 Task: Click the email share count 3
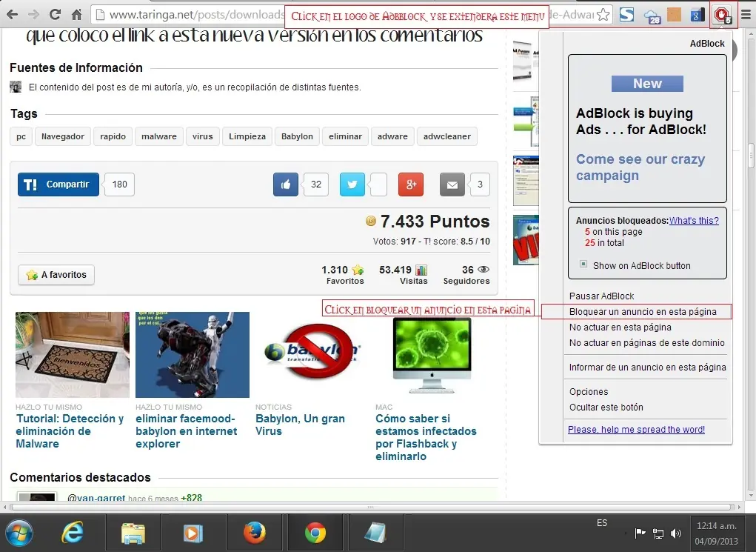[x=480, y=184]
